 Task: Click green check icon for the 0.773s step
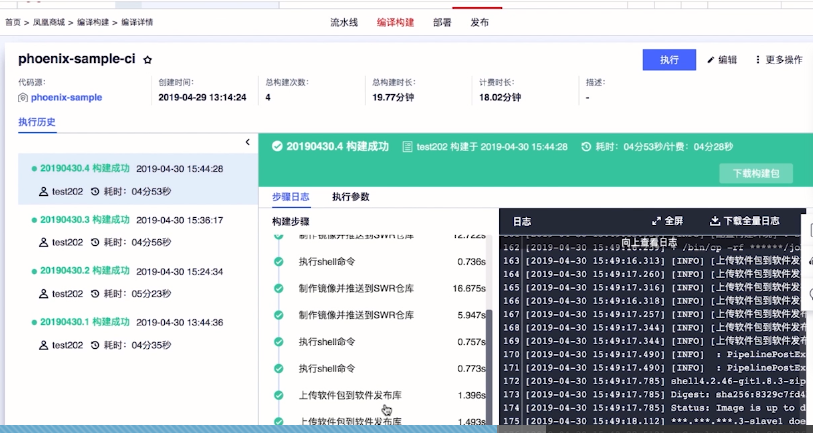[279, 369]
